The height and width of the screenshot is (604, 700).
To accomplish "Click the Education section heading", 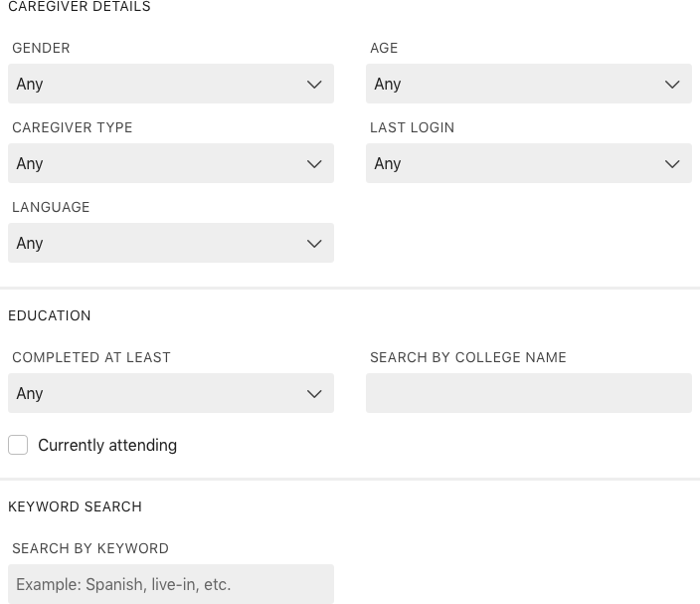I will [x=50, y=315].
